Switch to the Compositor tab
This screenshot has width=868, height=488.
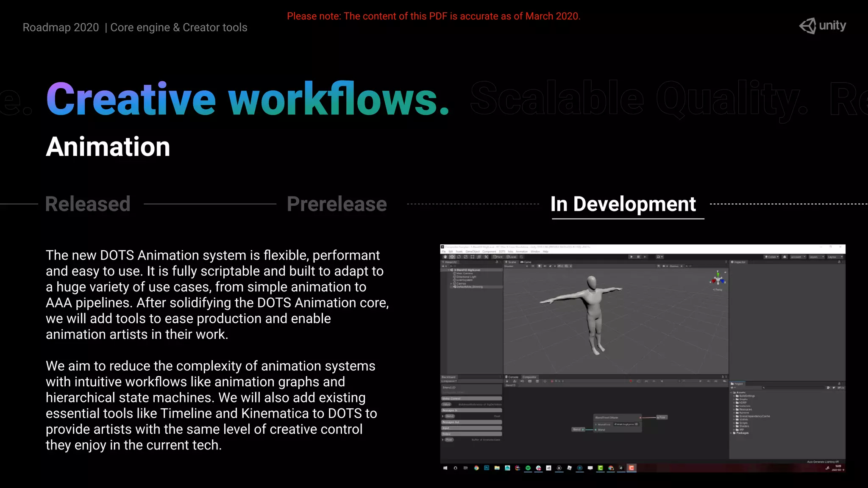click(529, 377)
